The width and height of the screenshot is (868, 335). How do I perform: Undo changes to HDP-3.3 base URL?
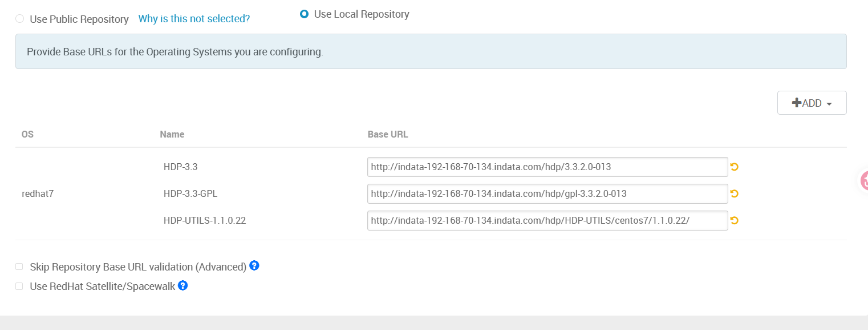coord(735,167)
